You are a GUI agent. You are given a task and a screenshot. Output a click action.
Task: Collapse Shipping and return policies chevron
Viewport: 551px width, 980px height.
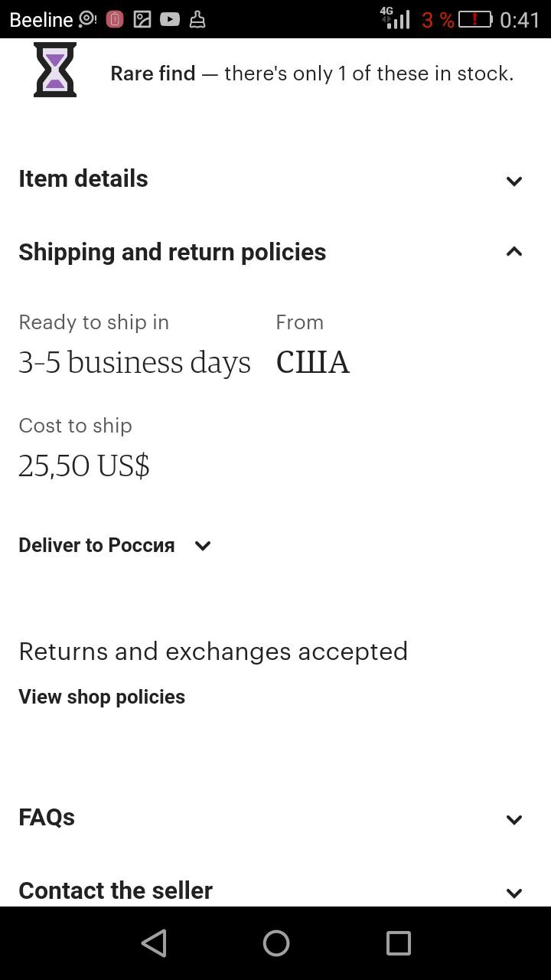[514, 251]
